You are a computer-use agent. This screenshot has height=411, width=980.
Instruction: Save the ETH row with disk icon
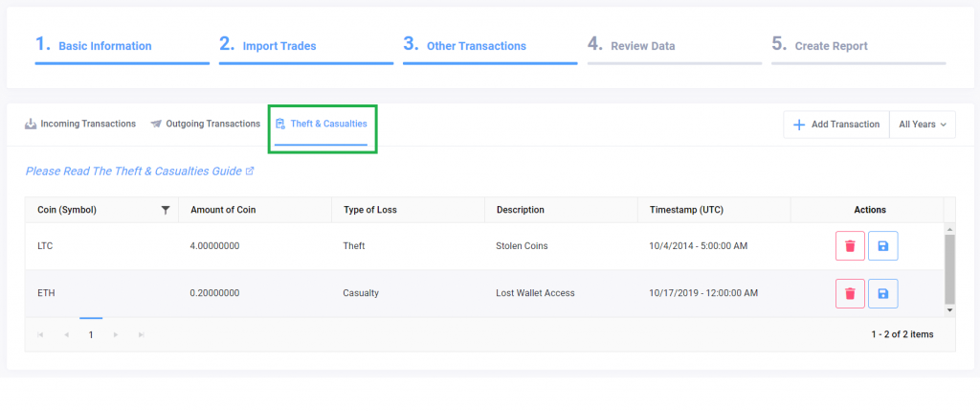point(883,293)
